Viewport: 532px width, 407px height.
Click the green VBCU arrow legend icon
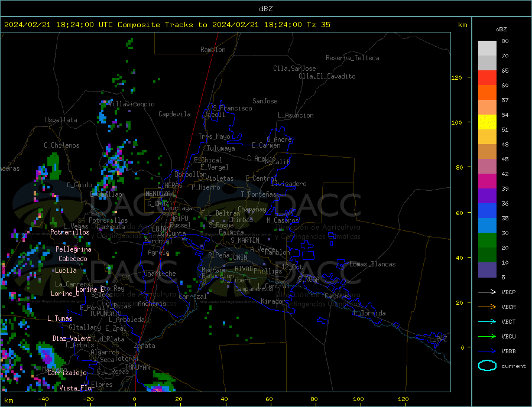pyautogui.click(x=487, y=337)
